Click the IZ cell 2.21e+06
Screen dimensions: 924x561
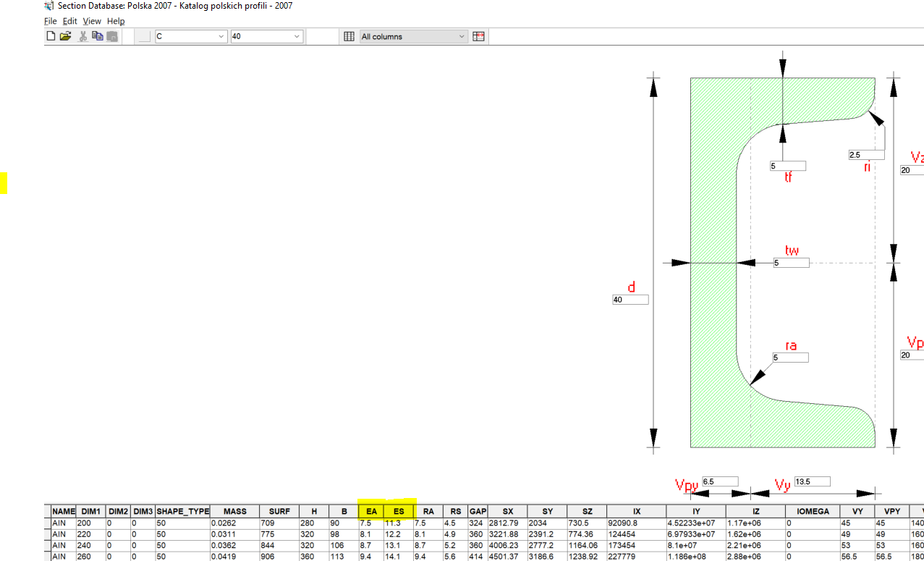click(755, 544)
